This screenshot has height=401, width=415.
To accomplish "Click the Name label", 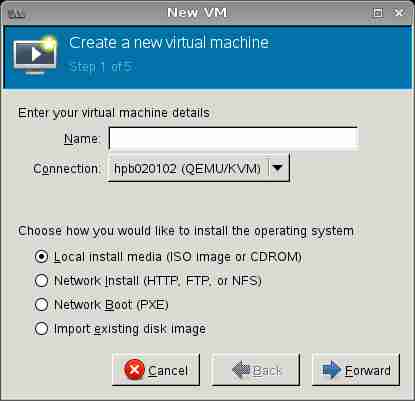I will (x=82, y=139).
